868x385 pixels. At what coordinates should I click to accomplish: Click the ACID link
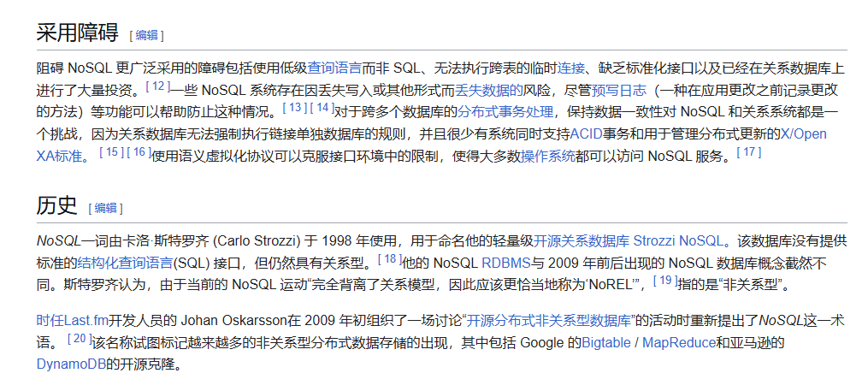pyautogui.click(x=587, y=134)
